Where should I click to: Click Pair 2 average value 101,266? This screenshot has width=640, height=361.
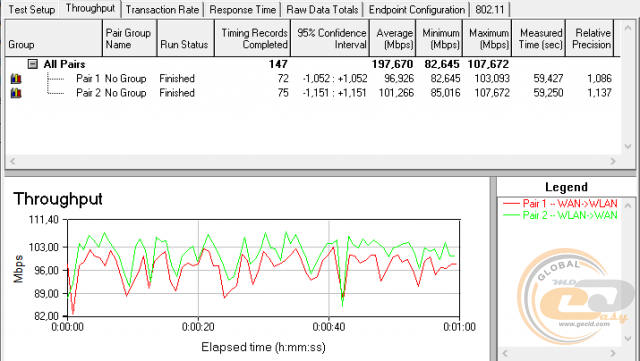[396, 93]
